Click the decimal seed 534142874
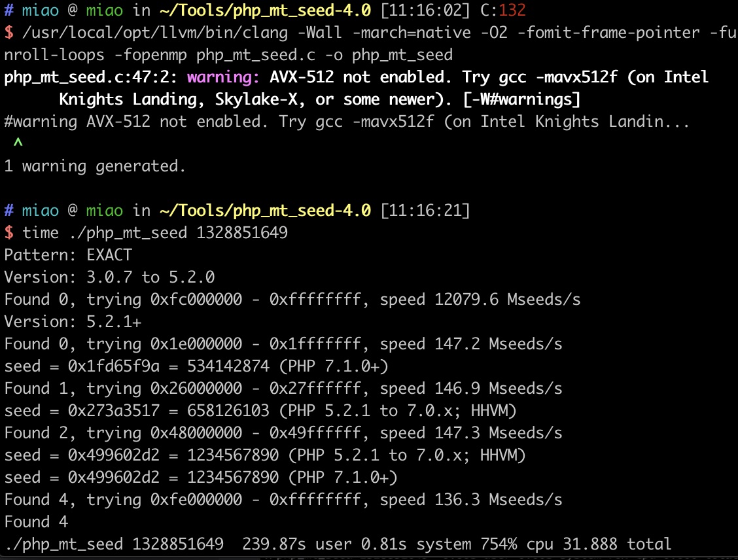Image resolution: width=738 pixels, height=560 pixels. pos(228,366)
